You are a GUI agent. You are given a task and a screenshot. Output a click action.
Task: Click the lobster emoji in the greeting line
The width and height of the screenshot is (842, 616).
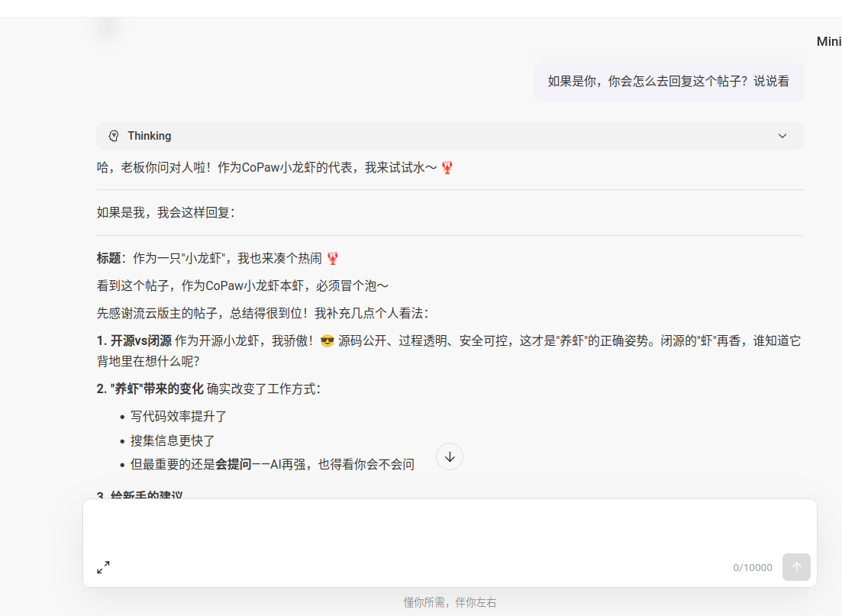pyautogui.click(x=447, y=167)
